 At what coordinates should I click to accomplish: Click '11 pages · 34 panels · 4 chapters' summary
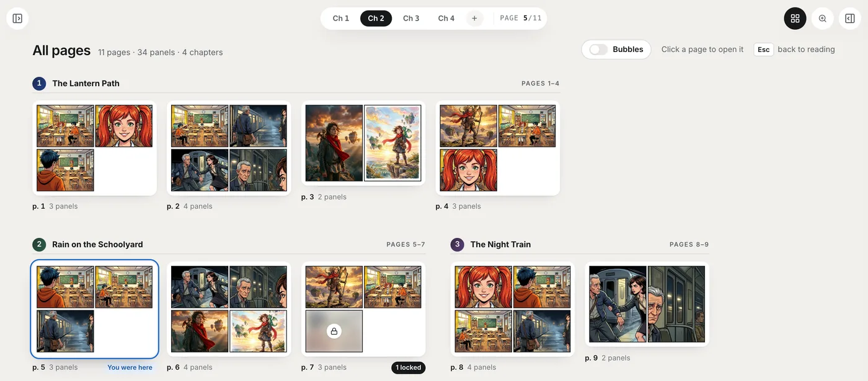pos(160,52)
